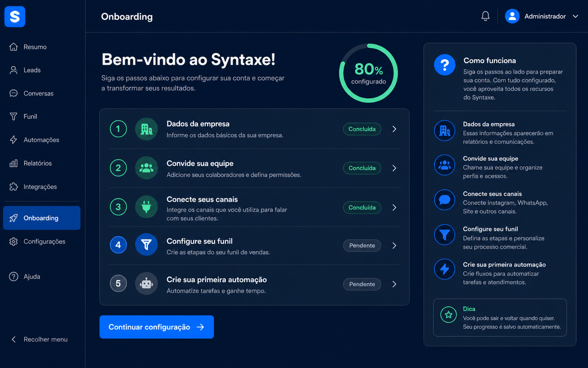Open notifications bell icon
588x368 pixels.
coord(485,16)
